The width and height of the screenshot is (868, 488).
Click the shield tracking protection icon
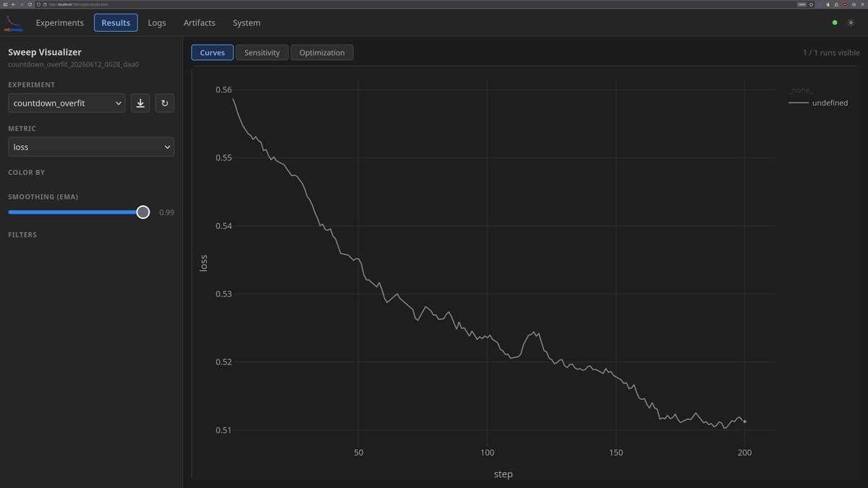[x=38, y=4]
